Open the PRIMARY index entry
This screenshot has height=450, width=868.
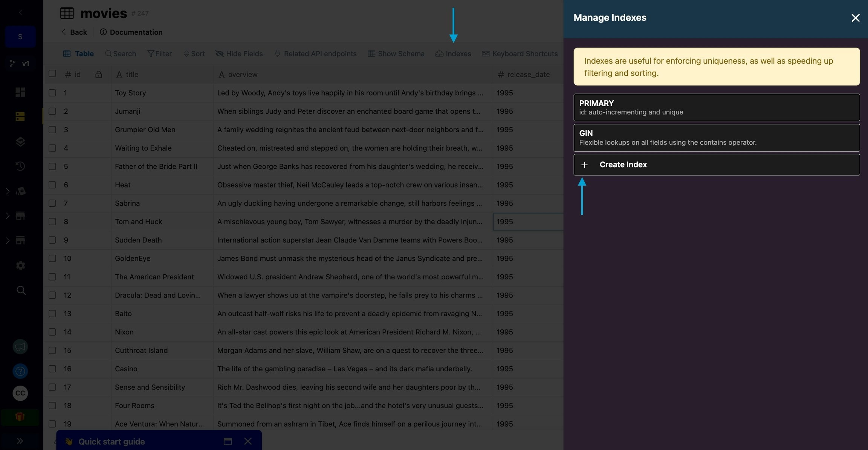(x=716, y=107)
